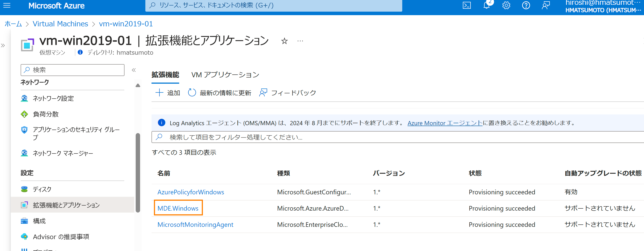Click the header feedback person icon

[x=546, y=5]
